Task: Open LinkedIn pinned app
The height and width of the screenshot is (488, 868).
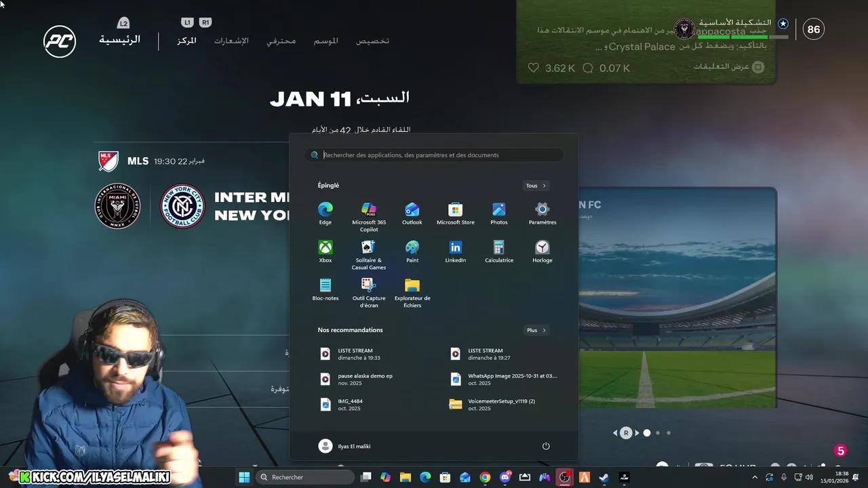Action: point(456,251)
